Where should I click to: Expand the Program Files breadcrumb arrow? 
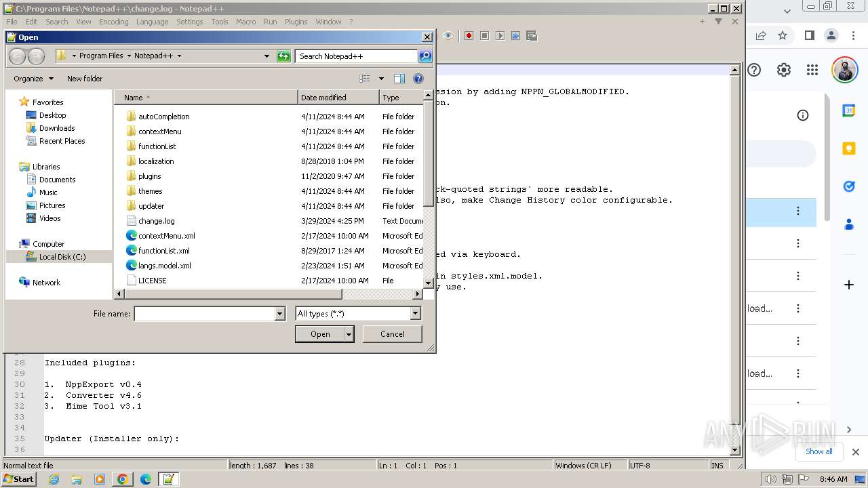129,56
